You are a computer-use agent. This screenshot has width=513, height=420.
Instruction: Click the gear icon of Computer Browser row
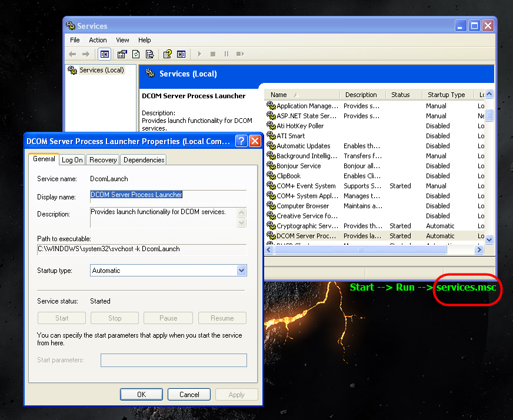(x=271, y=205)
